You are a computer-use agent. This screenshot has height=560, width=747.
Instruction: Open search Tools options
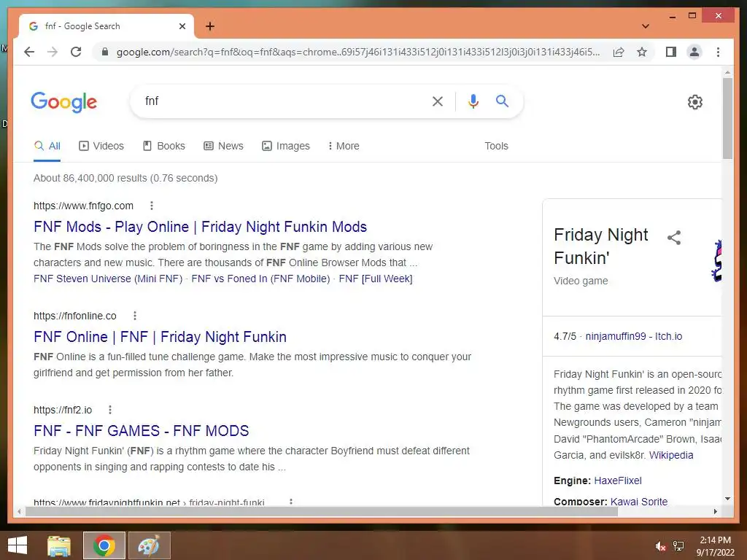click(x=496, y=146)
